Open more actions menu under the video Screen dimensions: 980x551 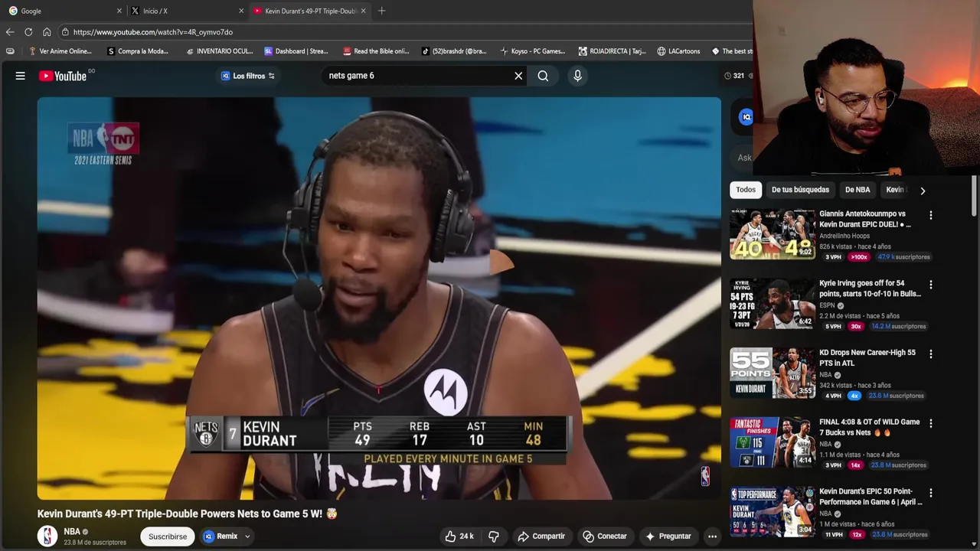tap(712, 536)
